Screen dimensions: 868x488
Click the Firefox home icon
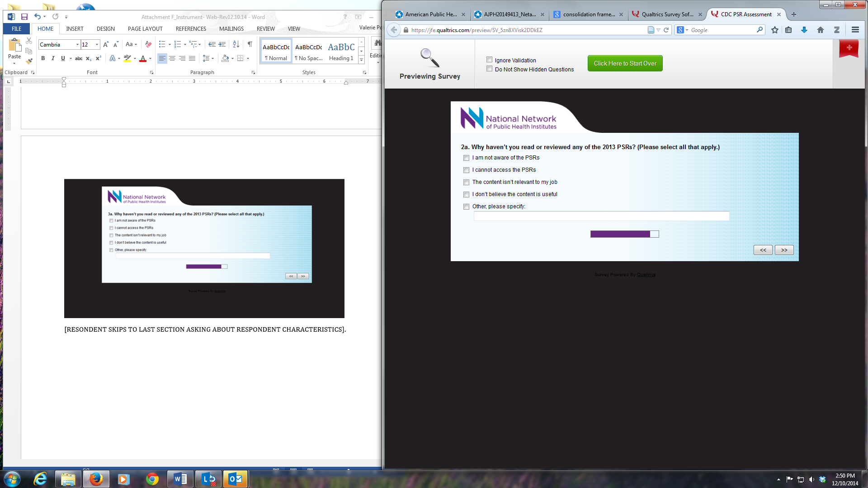tap(821, 30)
